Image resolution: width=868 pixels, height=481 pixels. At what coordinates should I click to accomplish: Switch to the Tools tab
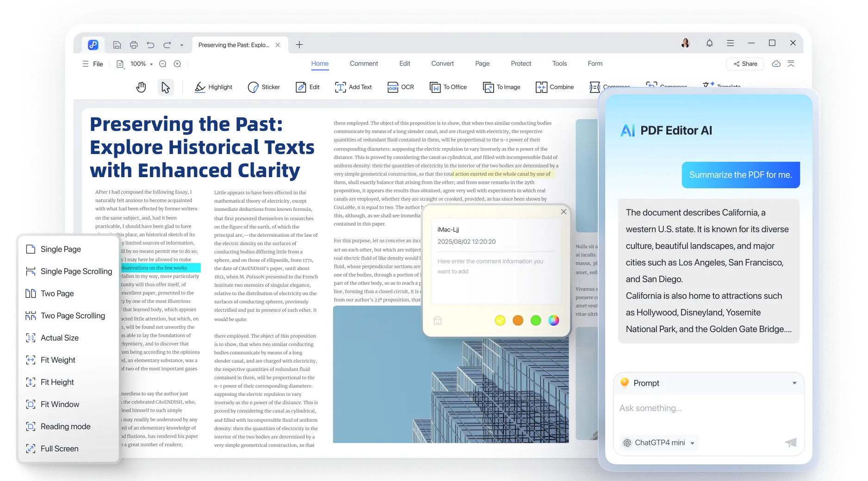click(x=559, y=64)
